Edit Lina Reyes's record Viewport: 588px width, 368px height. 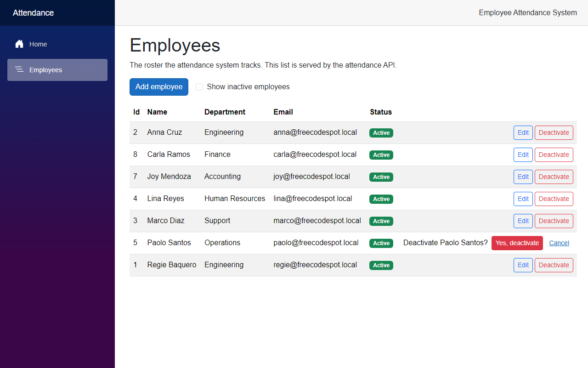click(523, 199)
